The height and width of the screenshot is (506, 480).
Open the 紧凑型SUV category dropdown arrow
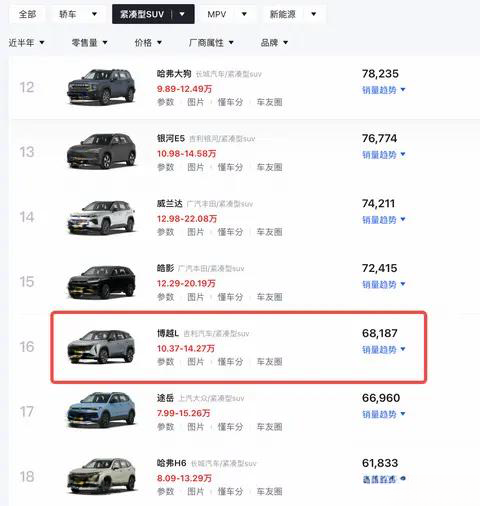point(182,14)
